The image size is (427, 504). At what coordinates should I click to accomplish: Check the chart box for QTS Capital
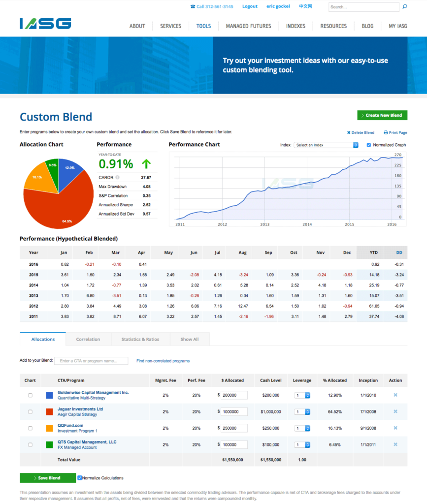[x=30, y=445]
